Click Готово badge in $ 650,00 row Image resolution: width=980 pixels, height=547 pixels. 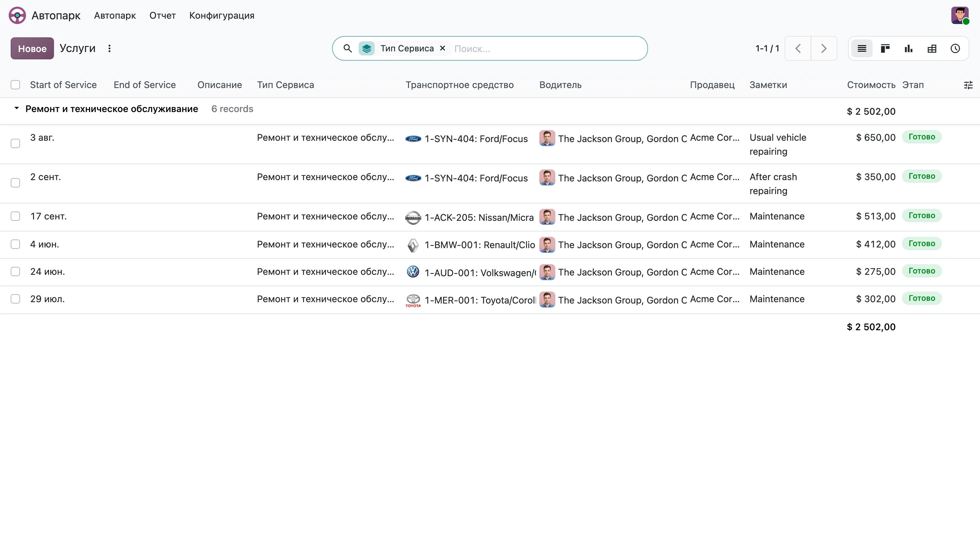(922, 137)
